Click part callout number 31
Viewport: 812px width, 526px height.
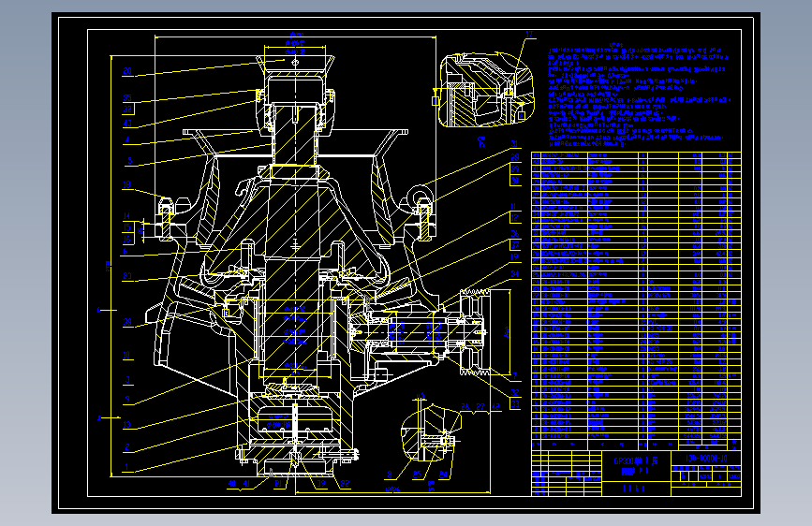515,144
